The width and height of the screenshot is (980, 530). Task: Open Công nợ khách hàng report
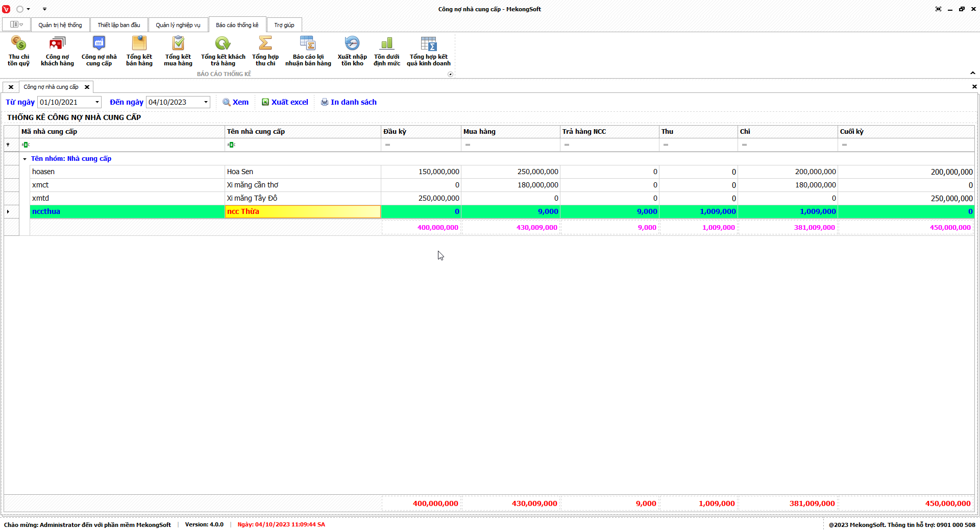[57, 51]
